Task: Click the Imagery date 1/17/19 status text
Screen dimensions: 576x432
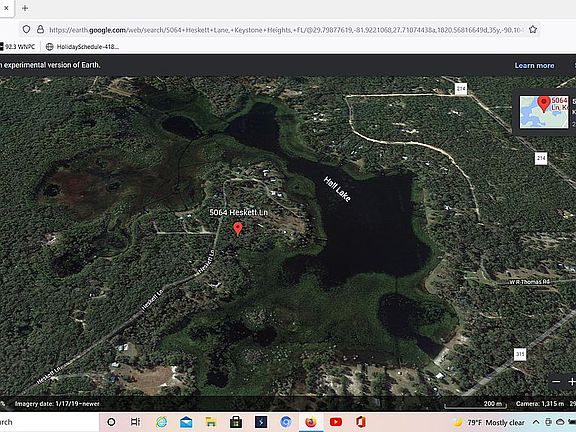Action: tap(57, 404)
